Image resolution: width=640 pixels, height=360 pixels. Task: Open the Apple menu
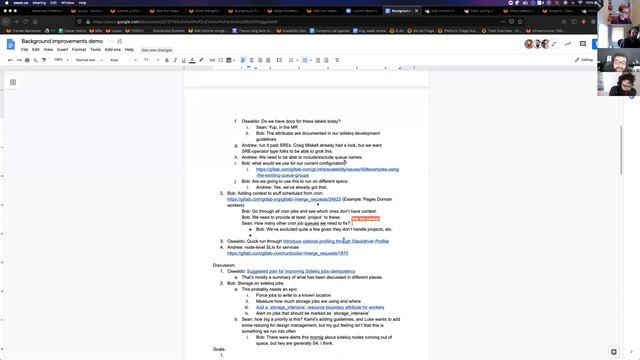[x=6, y=2]
